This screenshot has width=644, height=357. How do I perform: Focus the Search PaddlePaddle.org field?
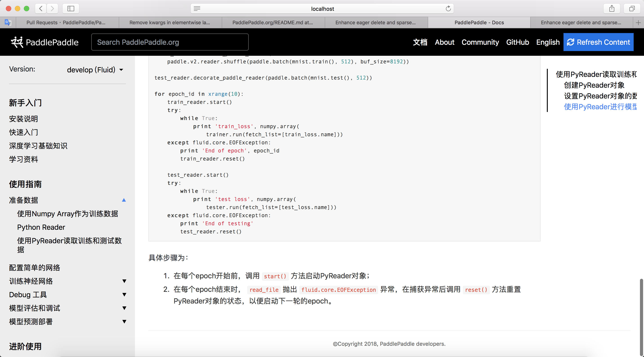[x=170, y=42]
